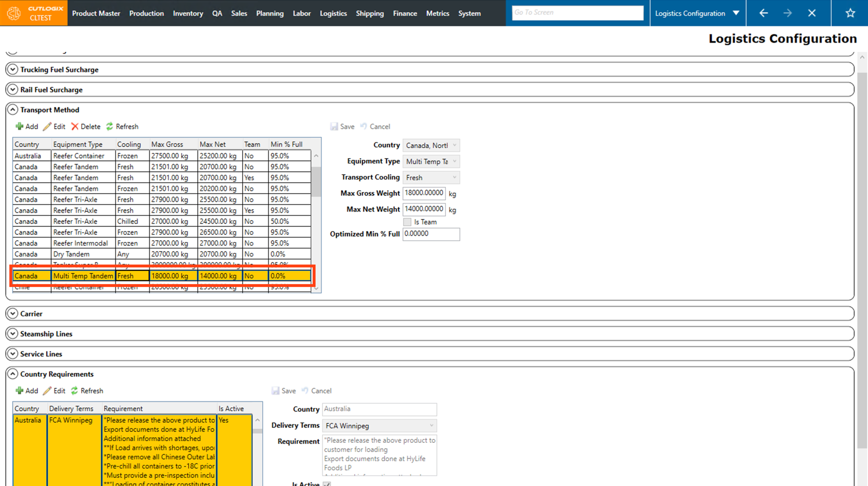Click the Cutlogix logo icon

pyautogui.click(x=14, y=13)
